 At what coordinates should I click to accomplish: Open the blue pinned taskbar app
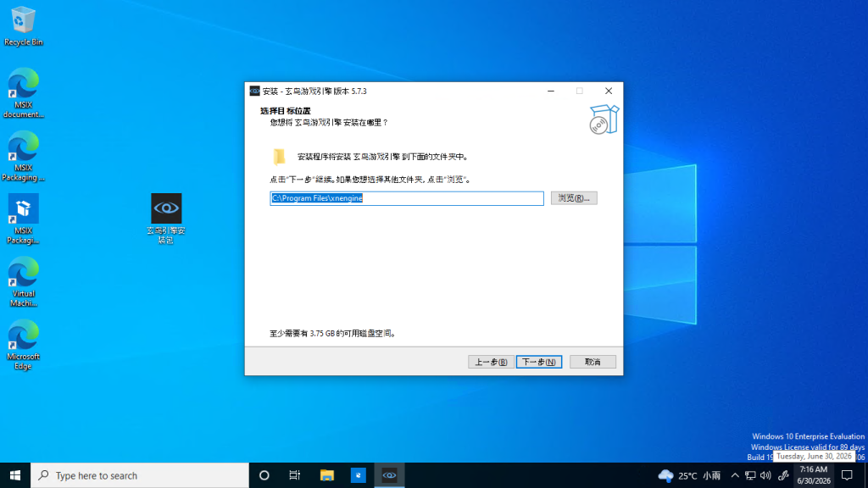pos(359,475)
